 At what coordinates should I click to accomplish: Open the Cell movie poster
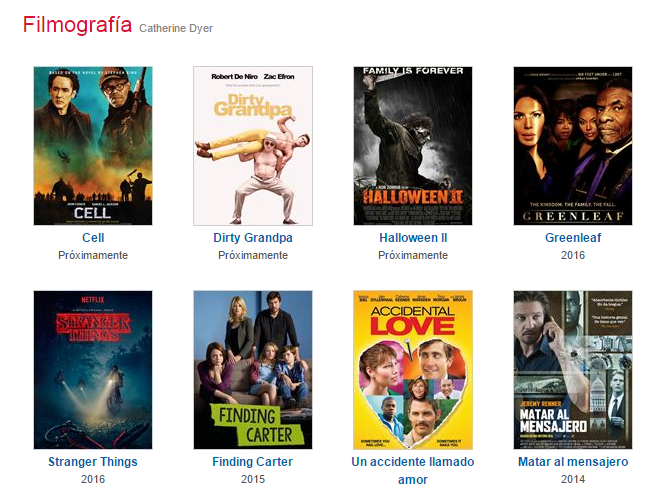coord(93,146)
